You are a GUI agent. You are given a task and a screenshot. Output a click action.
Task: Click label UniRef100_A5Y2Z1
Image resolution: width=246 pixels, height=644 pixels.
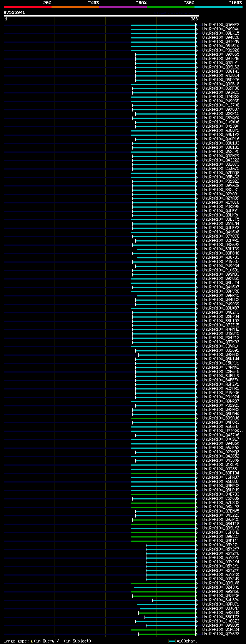pos(221,545)
